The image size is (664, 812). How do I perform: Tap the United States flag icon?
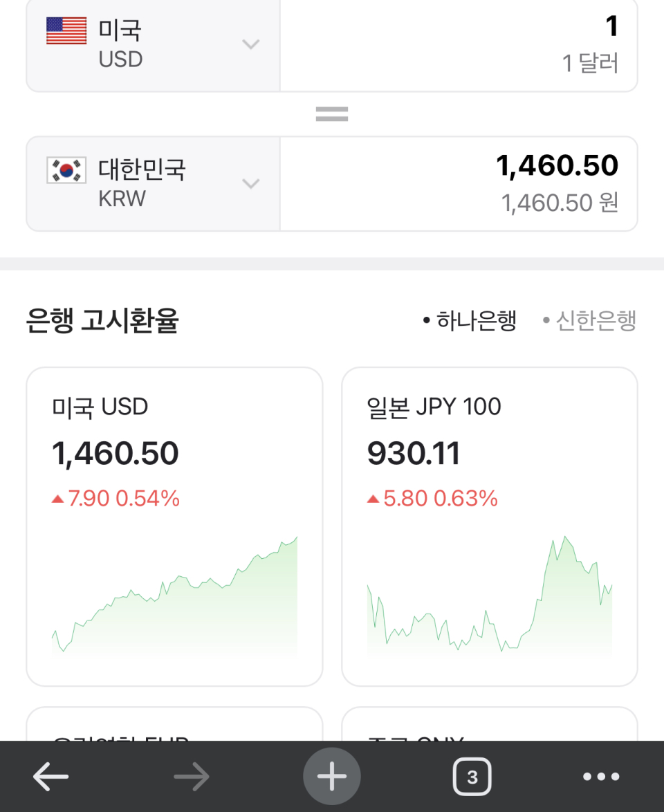pos(66,31)
